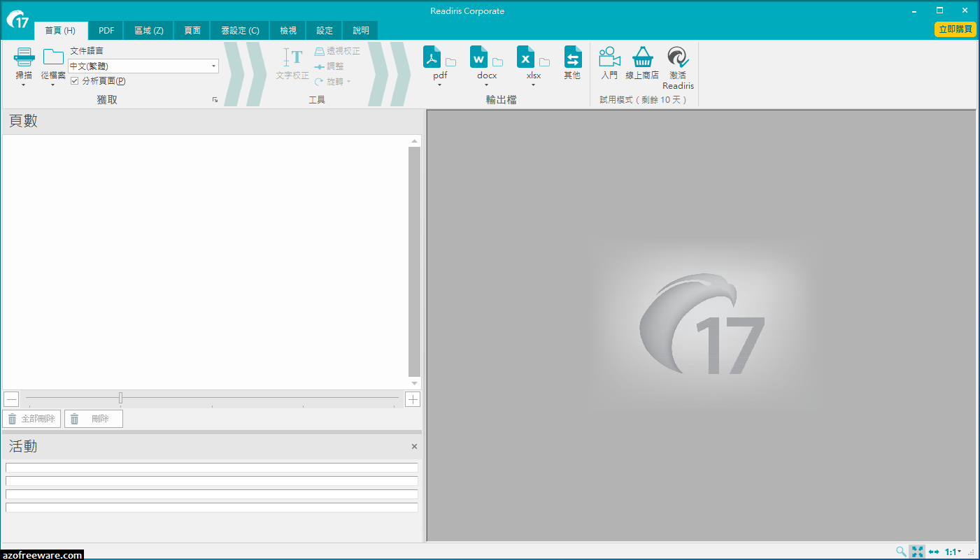The width and height of the screenshot is (980, 560).
Task: Click the Scan printer icon
Action: coord(24,58)
